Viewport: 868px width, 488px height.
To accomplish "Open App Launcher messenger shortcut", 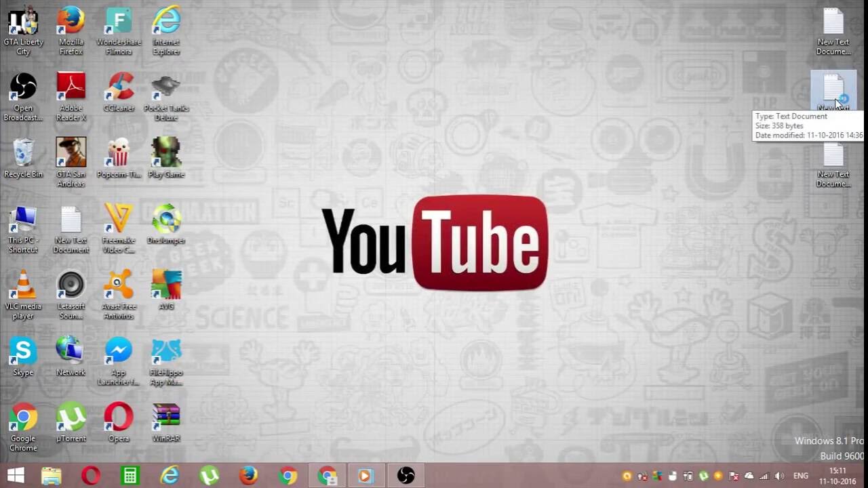I will pyautogui.click(x=119, y=361).
